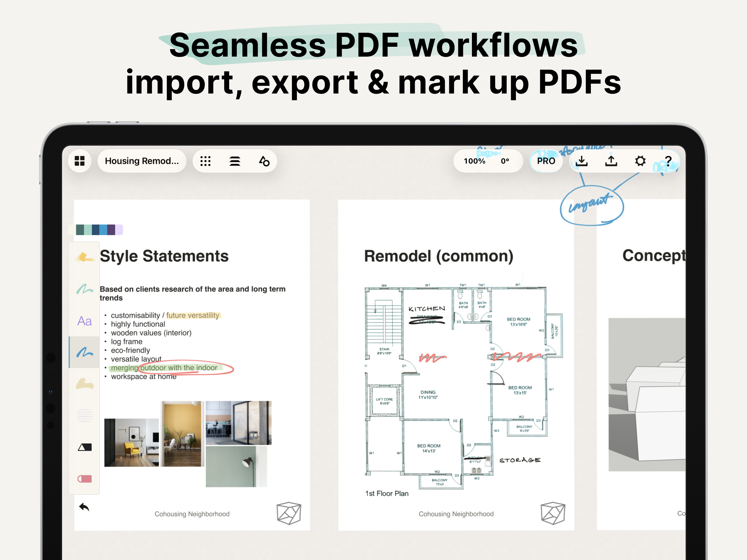Click the import download icon
Screen dimensions: 747x560
582,161
